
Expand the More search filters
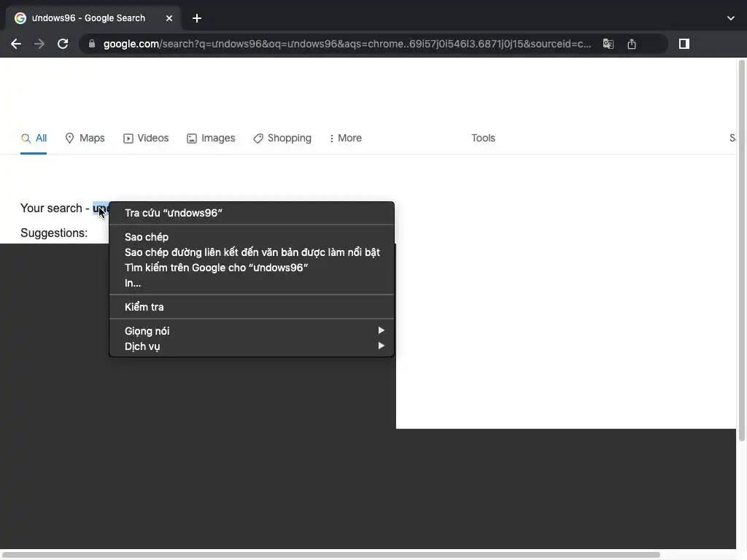tap(345, 138)
